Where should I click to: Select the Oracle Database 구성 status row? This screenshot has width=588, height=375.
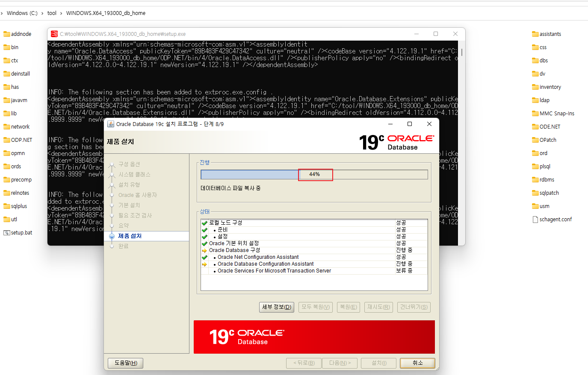click(x=314, y=250)
